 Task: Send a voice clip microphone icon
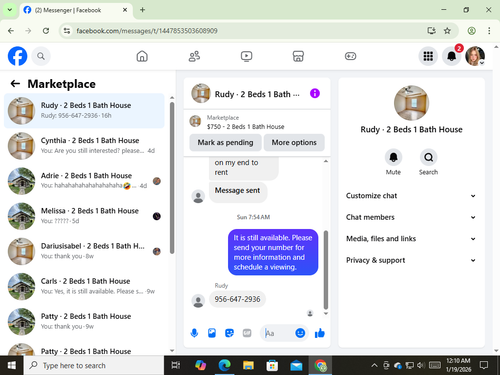194,333
